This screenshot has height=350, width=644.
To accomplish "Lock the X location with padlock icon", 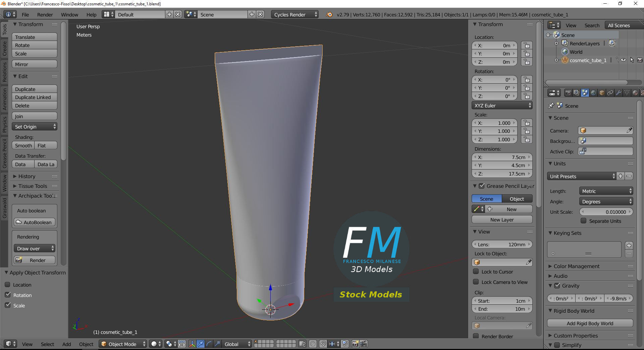I will click(527, 45).
